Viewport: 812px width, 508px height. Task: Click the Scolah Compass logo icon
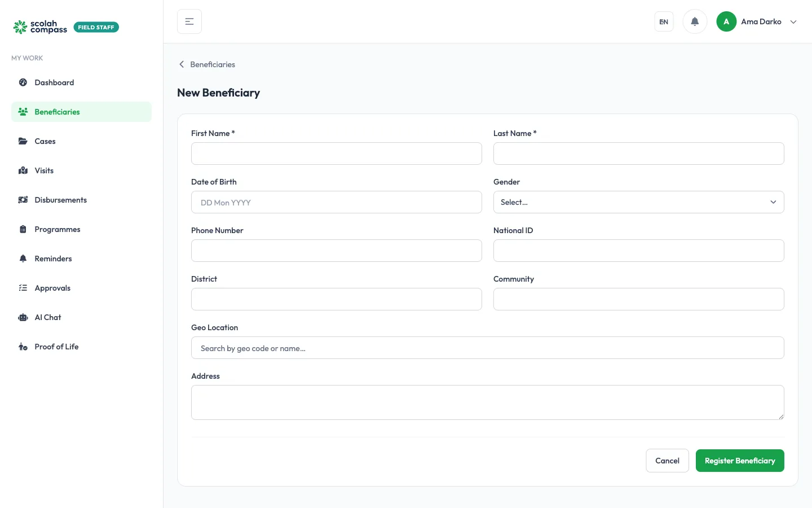20,27
